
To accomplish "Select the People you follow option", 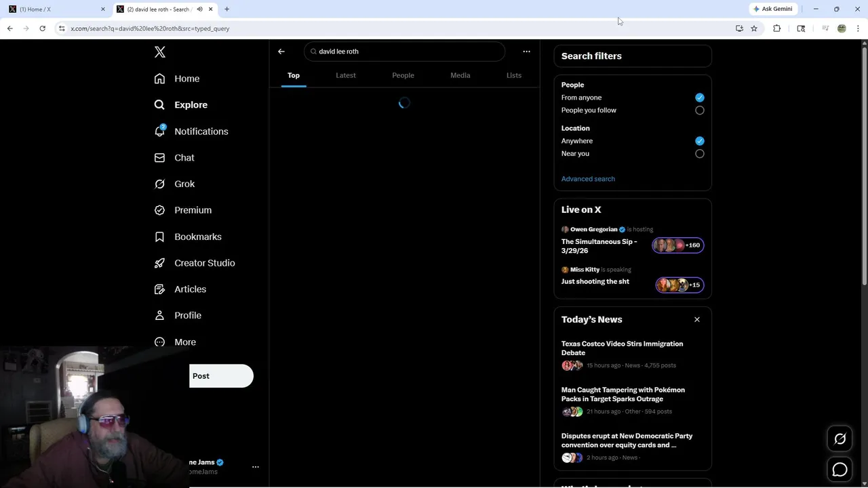I will pyautogui.click(x=700, y=110).
